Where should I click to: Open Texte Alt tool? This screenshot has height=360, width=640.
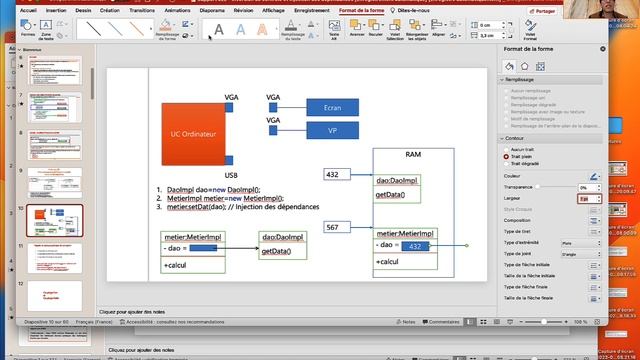[x=334, y=29]
